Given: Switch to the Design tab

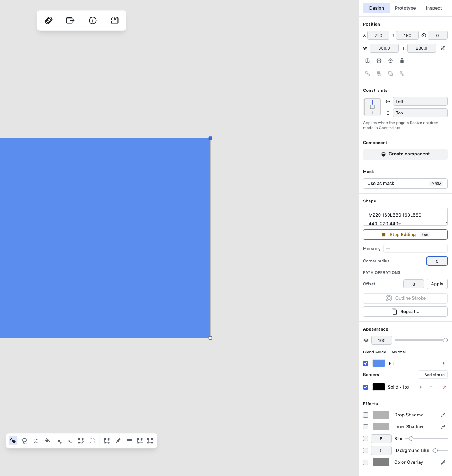Looking at the screenshot, I should click(x=377, y=8).
